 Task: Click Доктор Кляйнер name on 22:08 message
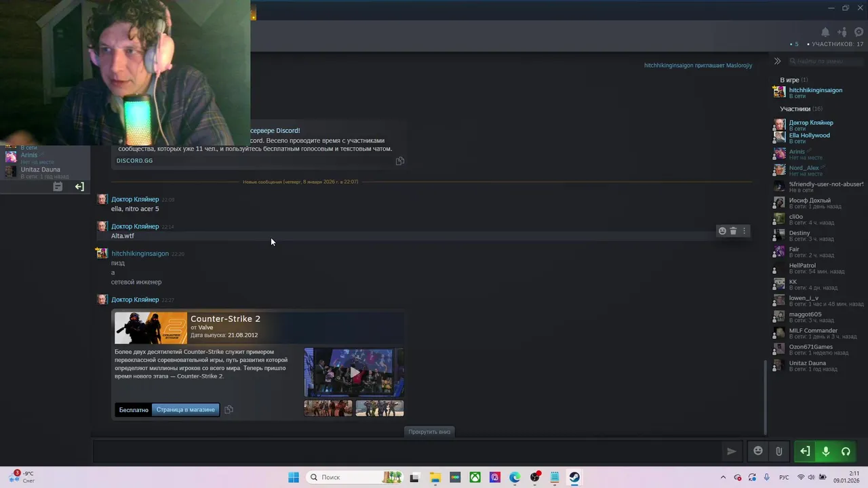click(x=135, y=199)
